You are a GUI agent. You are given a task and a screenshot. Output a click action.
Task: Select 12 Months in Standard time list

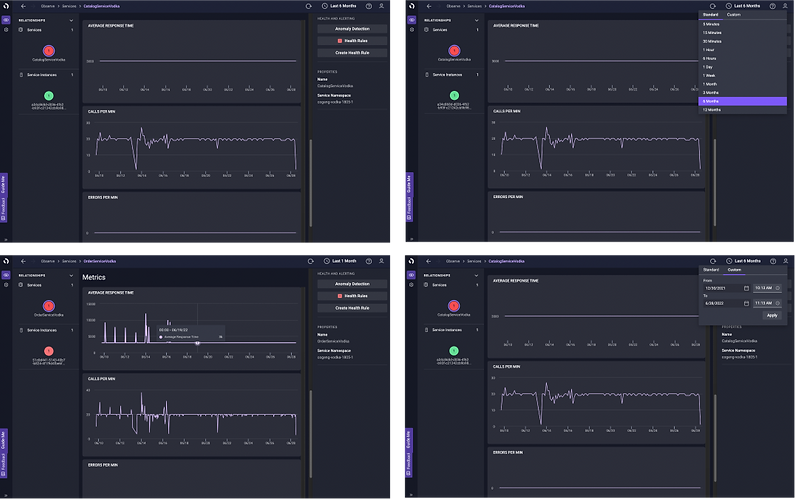pyautogui.click(x=742, y=110)
